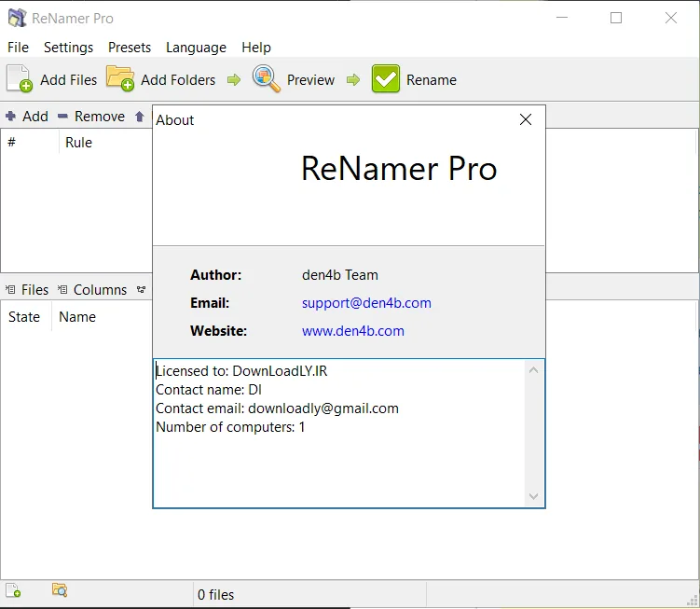This screenshot has height=609, width=700.
Task: Click the green Rename checkmark icon
Action: pos(385,78)
